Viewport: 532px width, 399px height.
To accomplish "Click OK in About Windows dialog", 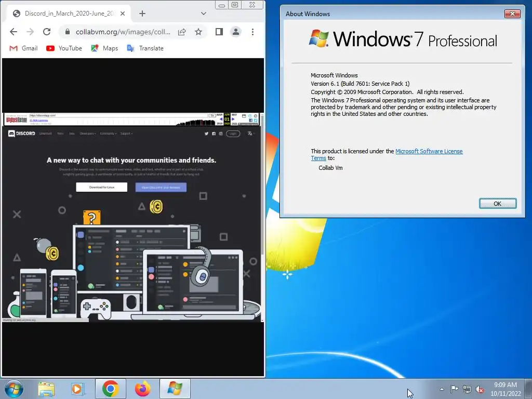I will pos(498,204).
